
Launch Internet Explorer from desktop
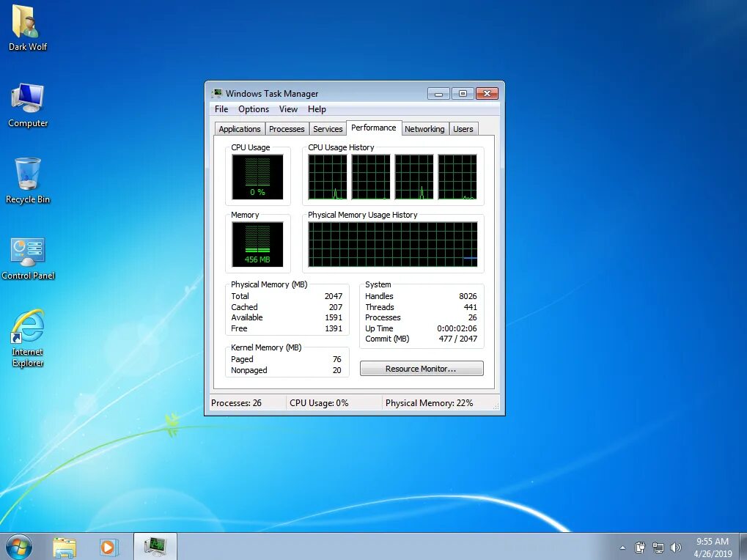click(28, 338)
